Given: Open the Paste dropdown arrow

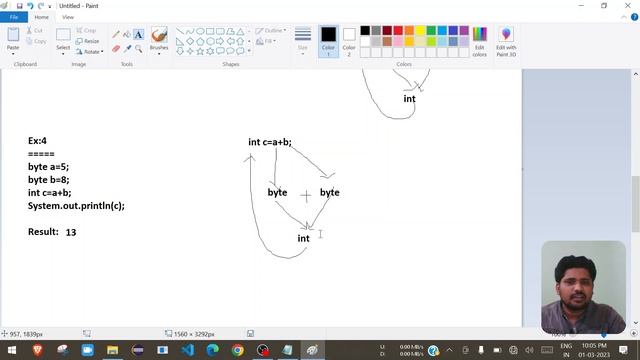Looking at the screenshot, I should click(13, 54).
